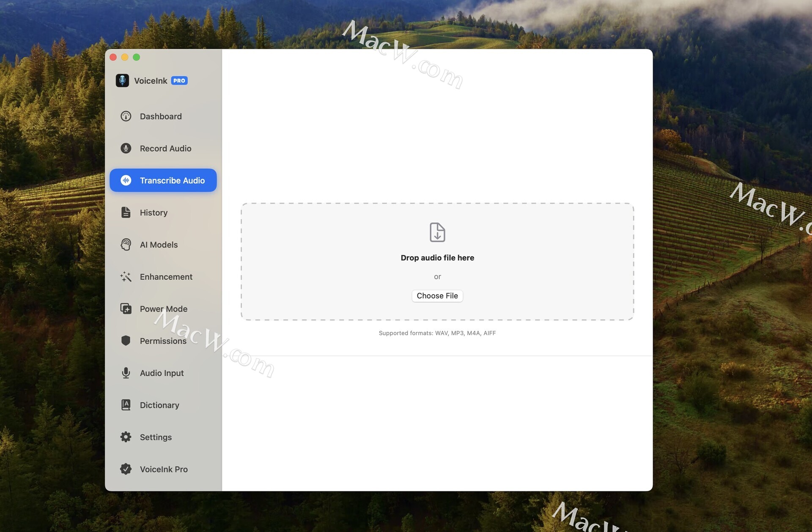Click the Dictionary book icon
The height and width of the screenshot is (532, 812).
click(126, 405)
